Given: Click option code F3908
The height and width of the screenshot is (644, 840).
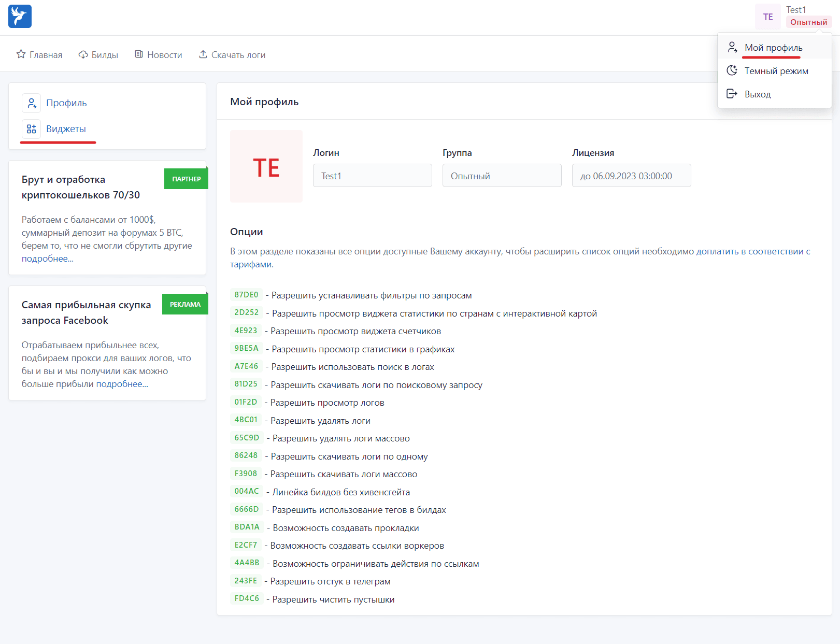Looking at the screenshot, I should pyautogui.click(x=246, y=474).
